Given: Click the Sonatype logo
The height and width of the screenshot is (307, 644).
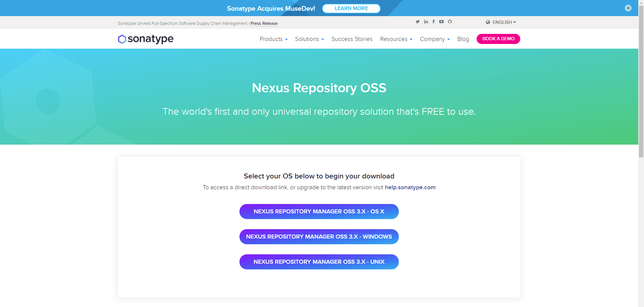Looking at the screenshot, I should tap(145, 39).
